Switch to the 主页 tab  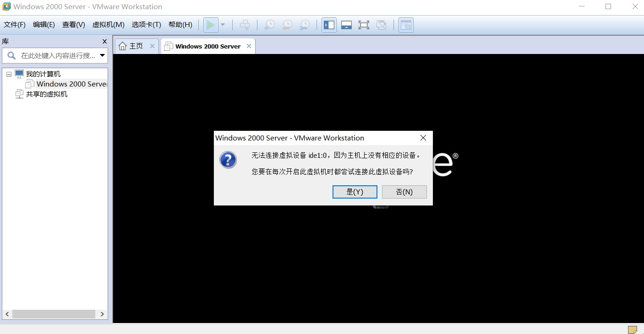[x=135, y=46]
